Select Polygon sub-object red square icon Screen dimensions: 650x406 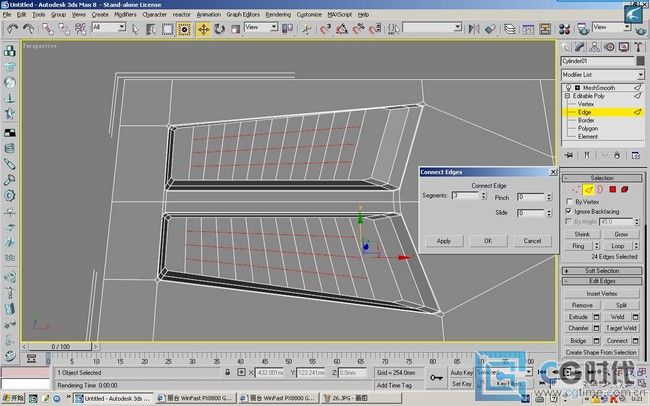[613, 190]
